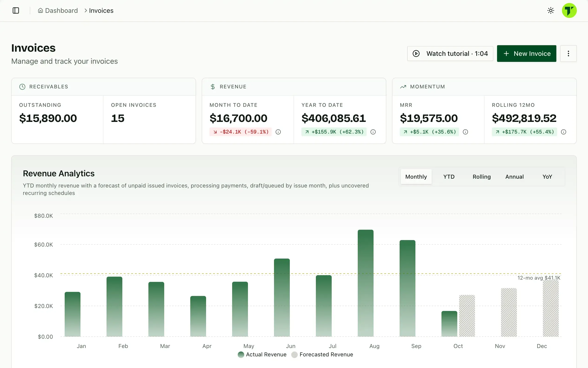Image resolution: width=588 pixels, height=368 pixels.
Task: Click the clock icon next to Receivables
Action: click(x=22, y=87)
